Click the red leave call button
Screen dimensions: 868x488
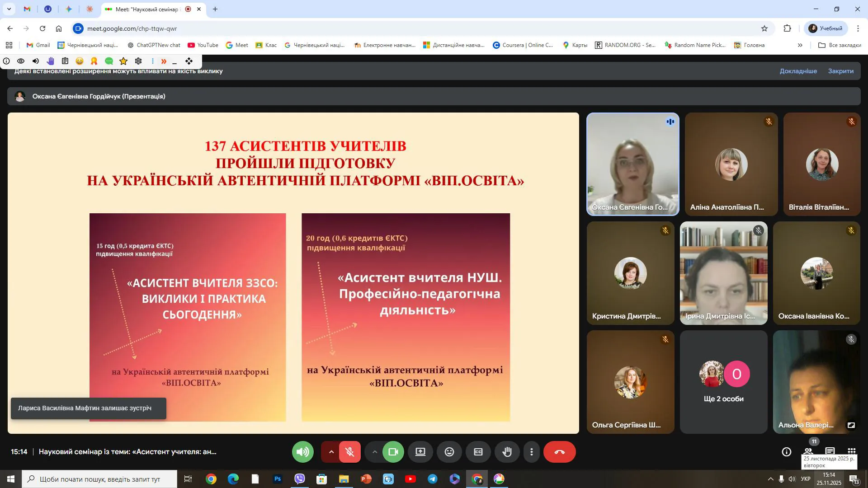pyautogui.click(x=559, y=452)
